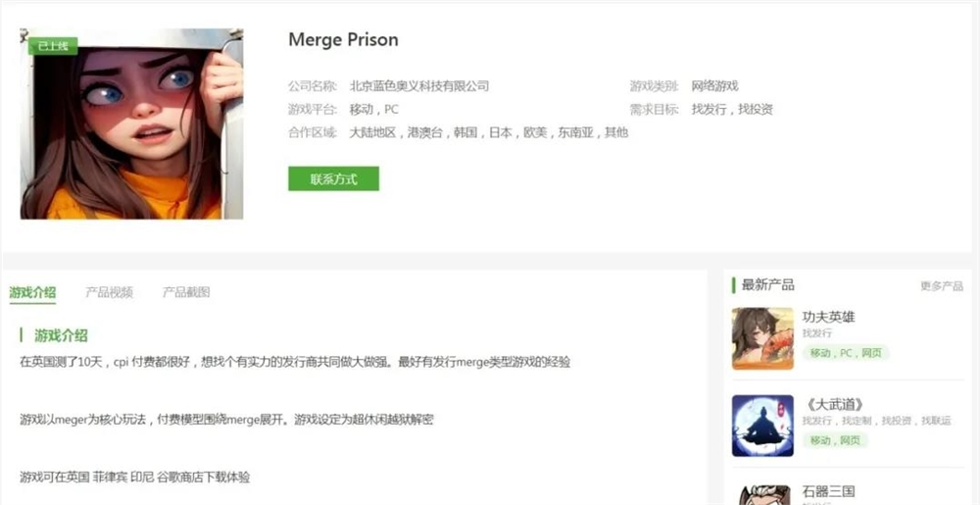
Task: Click the 移动，PC，网页 platform tag
Action: pos(846,353)
